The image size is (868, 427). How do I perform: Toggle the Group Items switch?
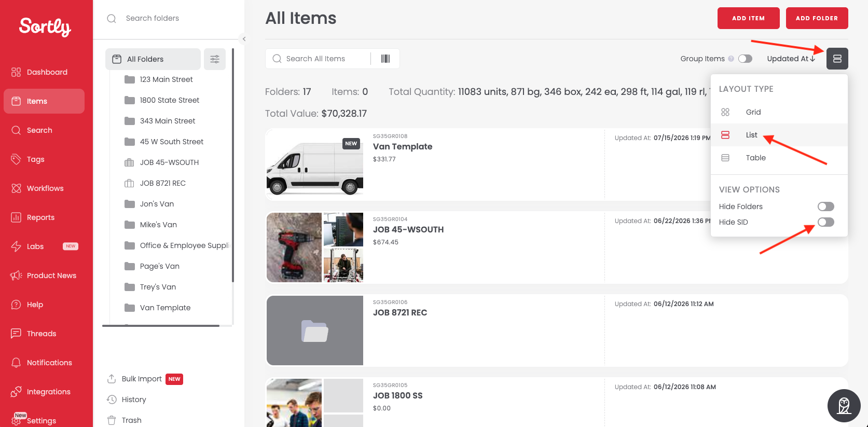click(x=746, y=59)
